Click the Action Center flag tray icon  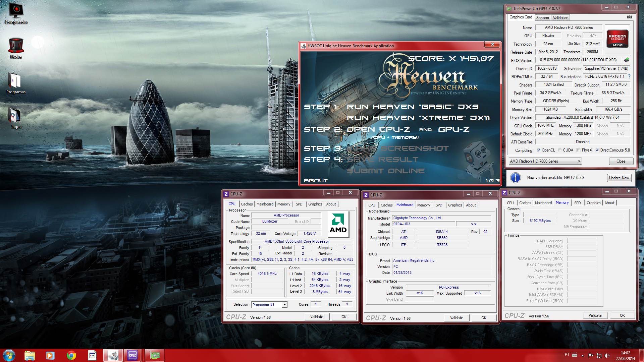coord(591,355)
